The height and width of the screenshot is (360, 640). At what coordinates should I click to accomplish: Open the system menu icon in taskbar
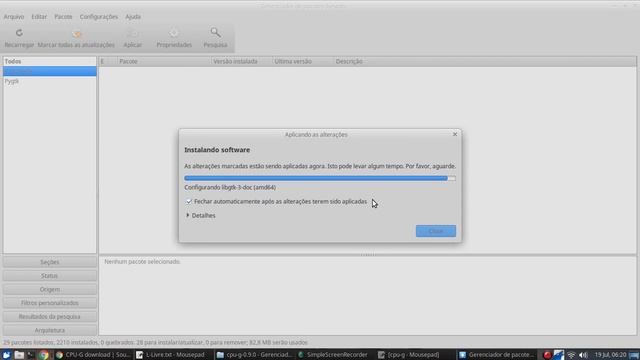6,355
